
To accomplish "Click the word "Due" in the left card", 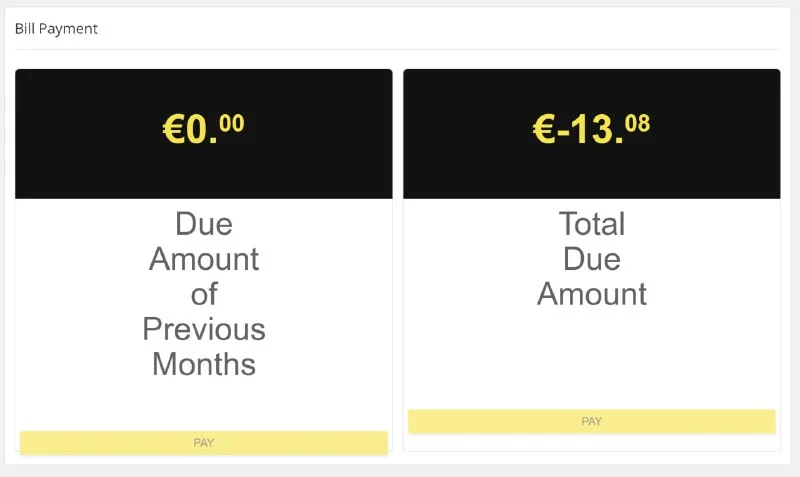I will pyautogui.click(x=204, y=223).
